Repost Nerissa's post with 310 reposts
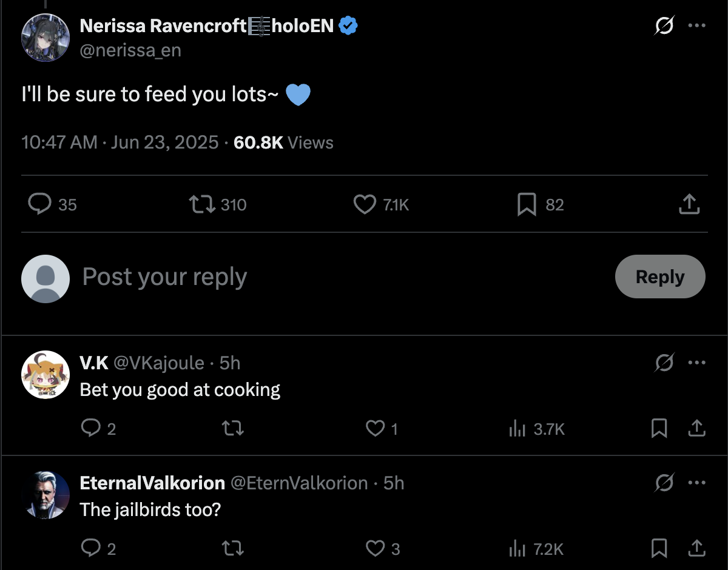The height and width of the screenshot is (570, 728). pos(203,204)
